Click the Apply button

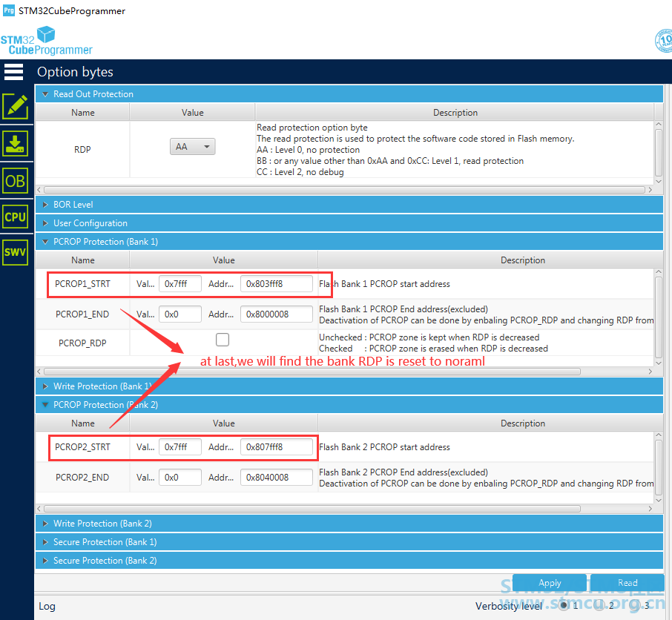tap(550, 583)
